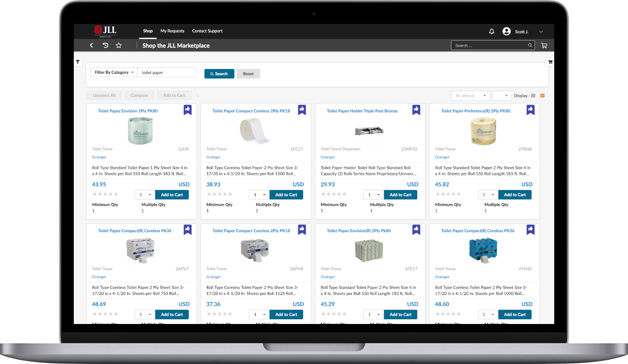Toggle thumbs-up bookmark on Compact(R) Coreless 3APV7
Screen dimensions: 628x364
point(188,229)
